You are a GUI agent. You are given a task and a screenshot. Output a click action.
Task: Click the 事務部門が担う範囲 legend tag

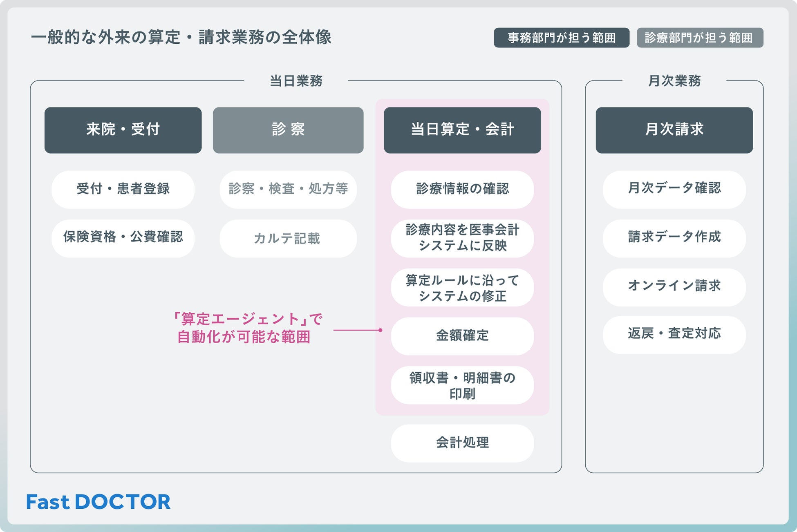point(561,38)
